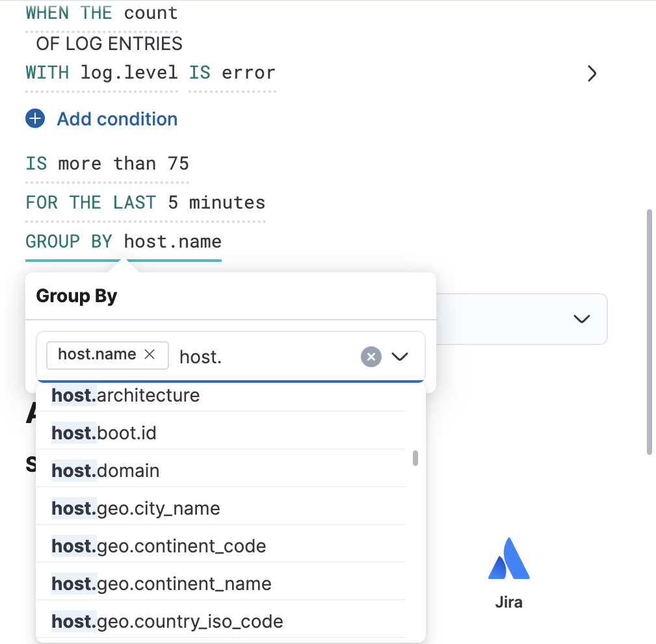Open the dropdown on the right side panel
Screen dimensions: 656x644
point(581,319)
